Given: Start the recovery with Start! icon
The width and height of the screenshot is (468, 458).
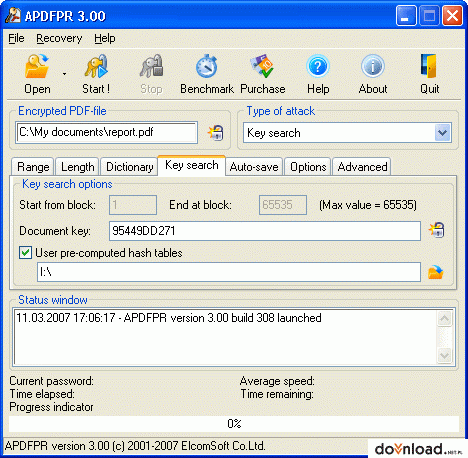Looking at the screenshot, I should pos(96,66).
